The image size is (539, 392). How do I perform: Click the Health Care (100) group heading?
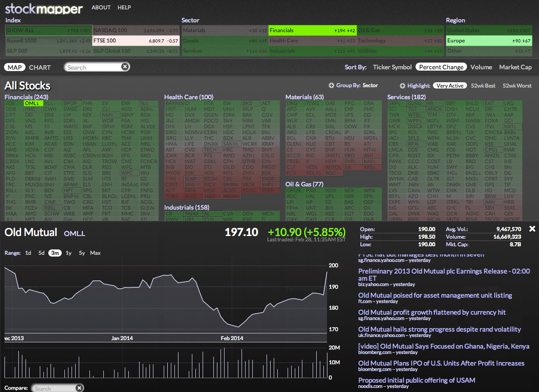(x=189, y=97)
